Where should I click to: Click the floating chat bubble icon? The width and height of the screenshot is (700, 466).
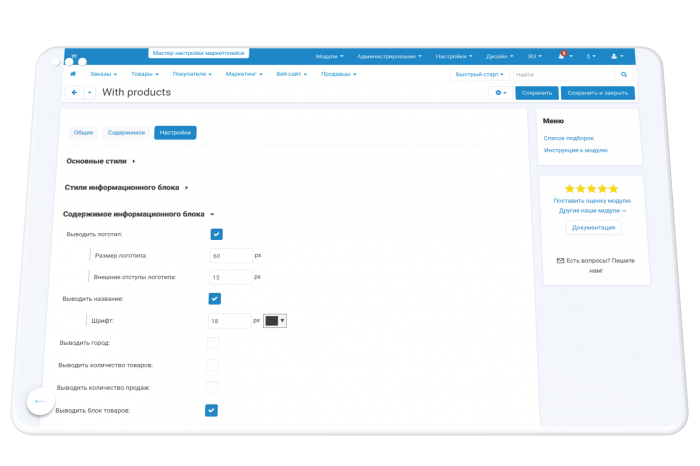41,401
